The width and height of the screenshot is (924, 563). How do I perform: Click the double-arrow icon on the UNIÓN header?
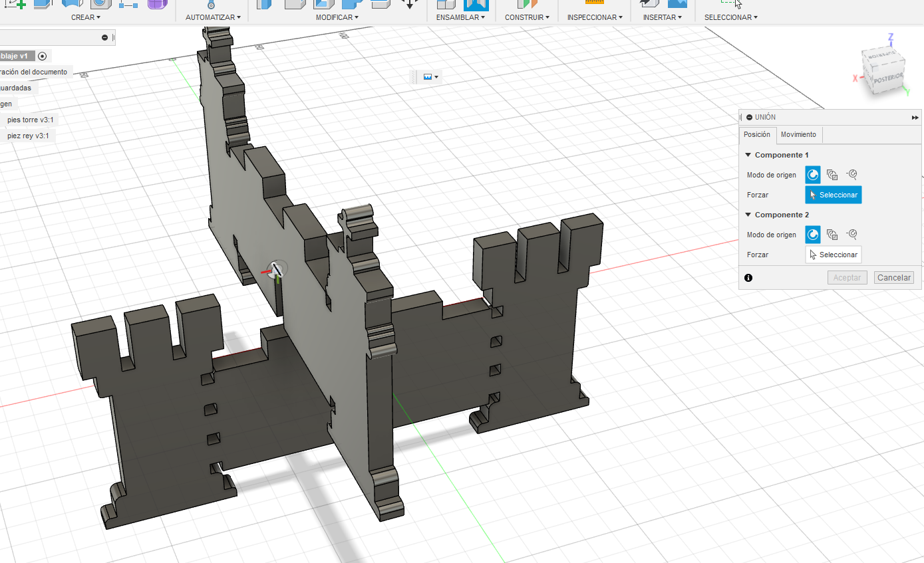(x=915, y=118)
